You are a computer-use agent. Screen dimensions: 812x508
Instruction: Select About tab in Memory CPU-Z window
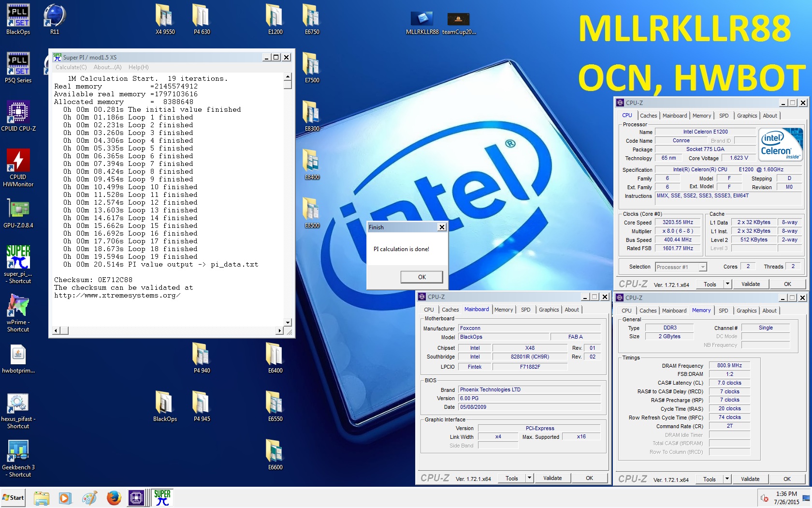tap(769, 311)
